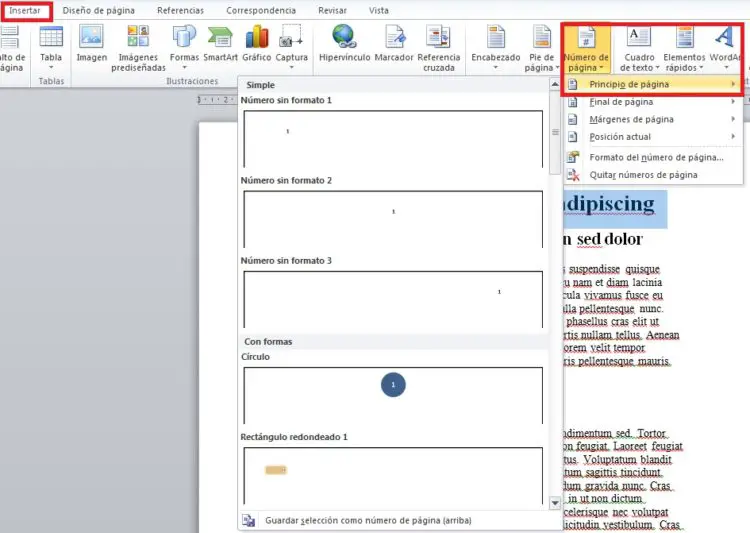Viewport: 750px width, 533px height.
Task: Pick the Círculo page number style
Action: (x=393, y=395)
